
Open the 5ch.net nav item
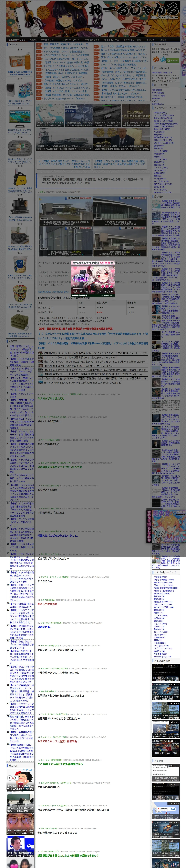click(x=151, y=40)
